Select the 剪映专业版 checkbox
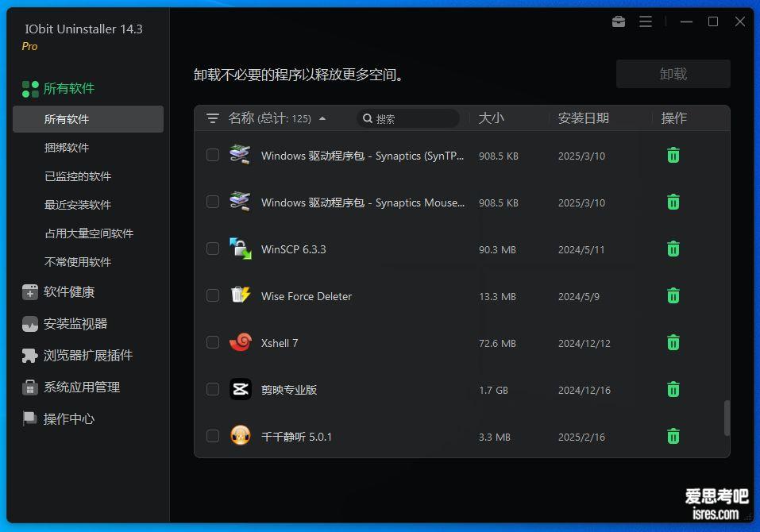Image resolution: width=760 pixels, height=532 pixels. pos(212,389)
